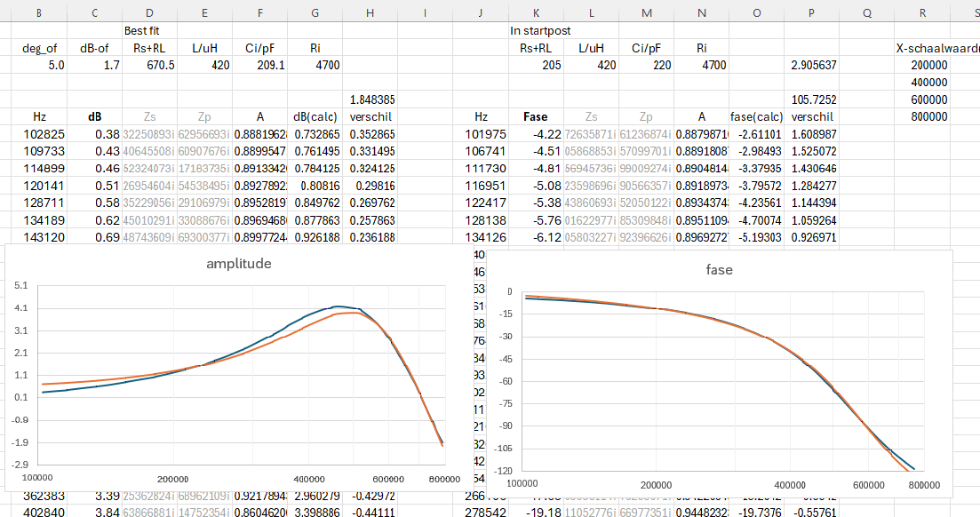980x517 pixels.
Task: Click Fase value -4.22
Action: (537, 134)
